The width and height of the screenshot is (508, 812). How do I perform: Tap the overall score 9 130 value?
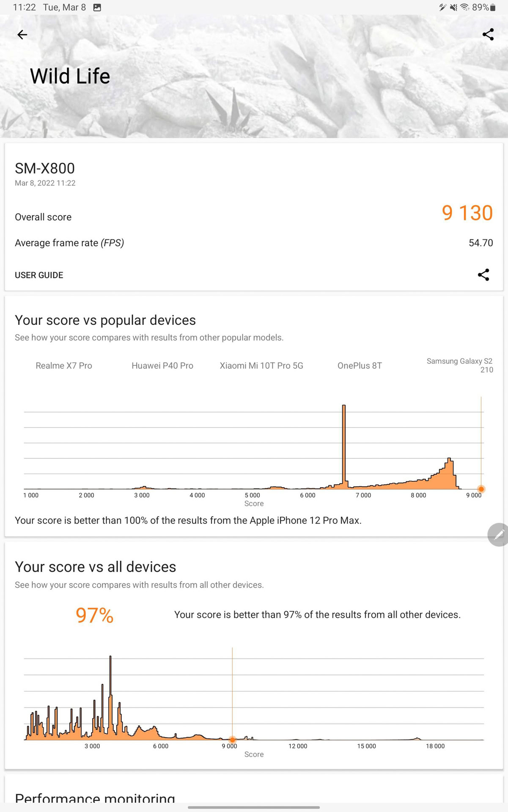coord(467,213)
